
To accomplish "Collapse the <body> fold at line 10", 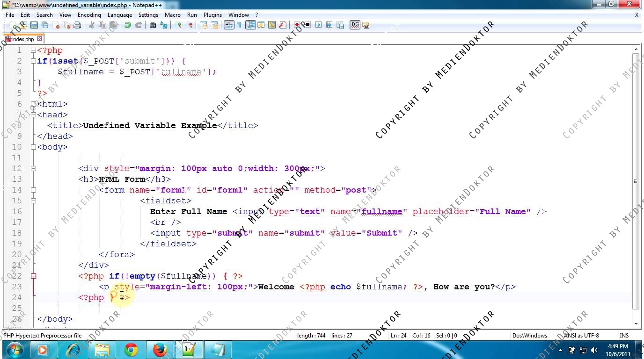I will point(33,147).
